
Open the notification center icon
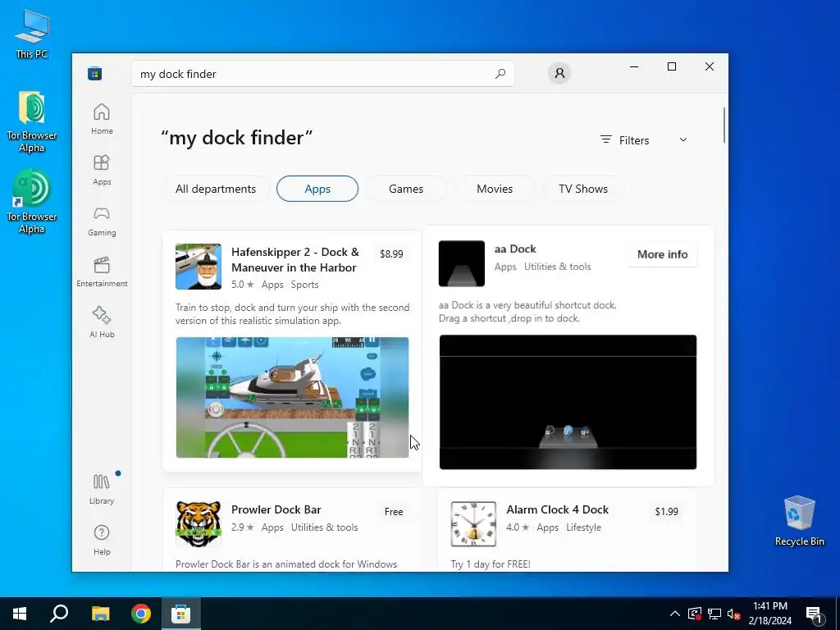point(813,614)
